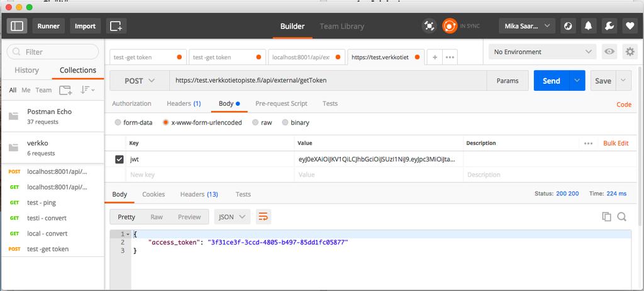The width and height of the screenshot is (644, 291).
Task: Open the sort collections icon
Action: (87, 90)
